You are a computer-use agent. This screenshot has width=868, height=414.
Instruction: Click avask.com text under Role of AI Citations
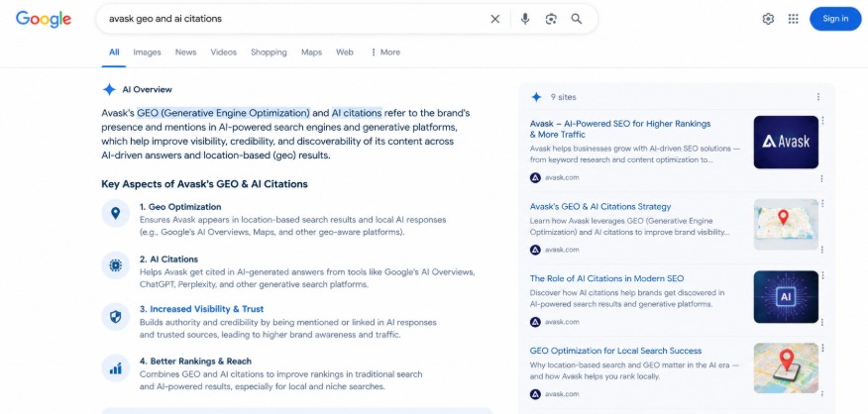click(x=562, y=322)
